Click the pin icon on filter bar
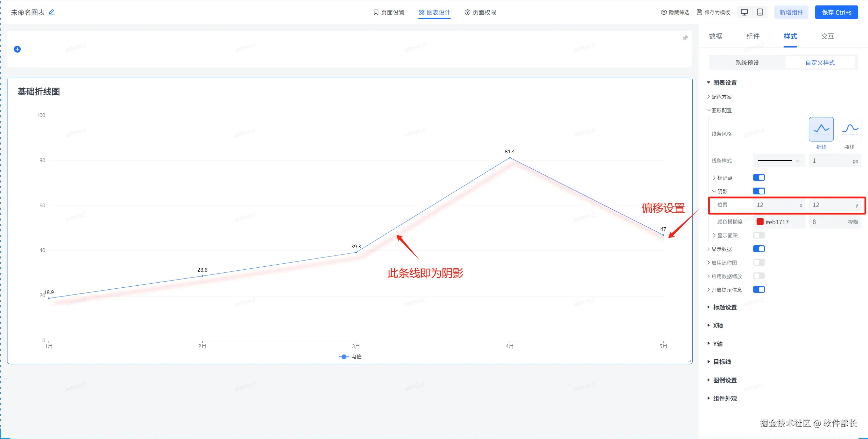 tap(685, 38)
